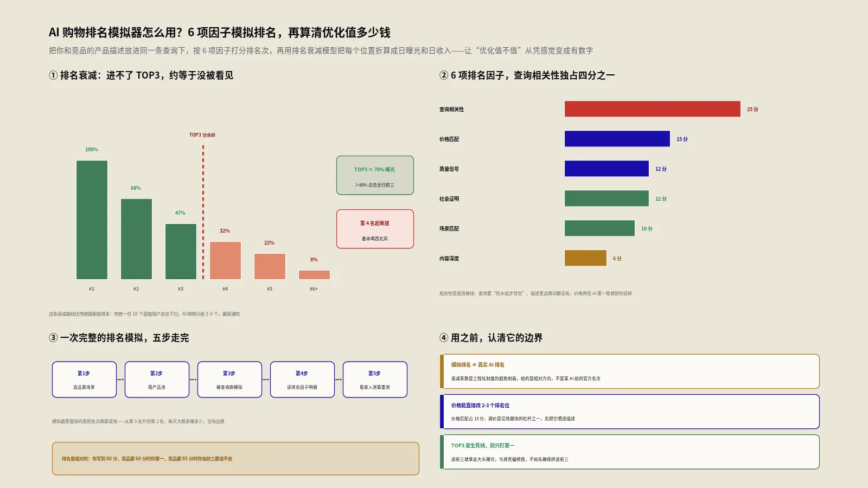Click the 15 分 score value
This screenshot has width=868, height=488.
coord(682,139)
